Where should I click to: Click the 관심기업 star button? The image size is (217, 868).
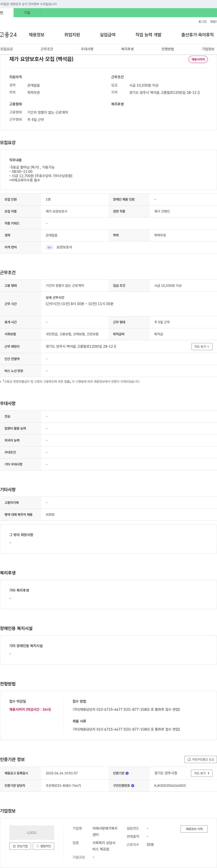click(20, 846)
